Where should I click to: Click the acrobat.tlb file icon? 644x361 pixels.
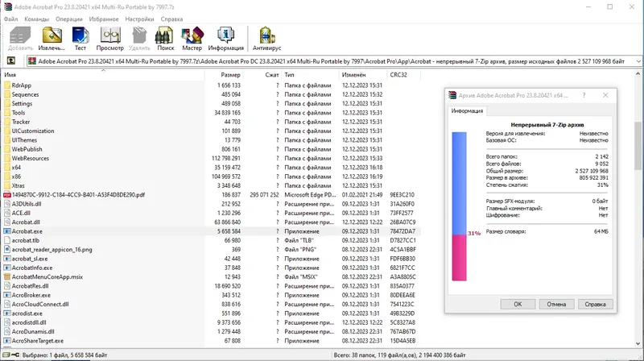point(7,240)
